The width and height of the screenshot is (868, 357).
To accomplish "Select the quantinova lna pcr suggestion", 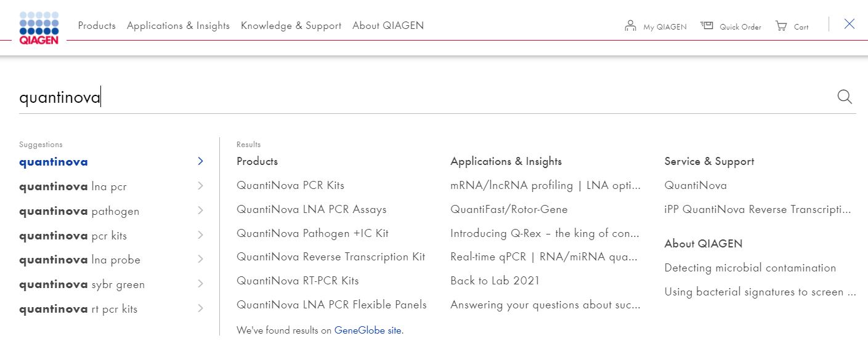I will (x=72, y=186).
